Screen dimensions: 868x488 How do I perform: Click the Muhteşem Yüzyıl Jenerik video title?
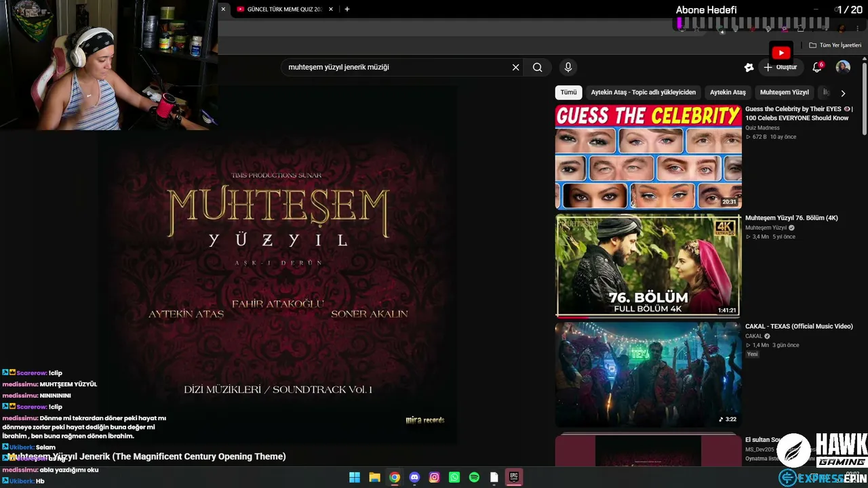pos(145,456)
